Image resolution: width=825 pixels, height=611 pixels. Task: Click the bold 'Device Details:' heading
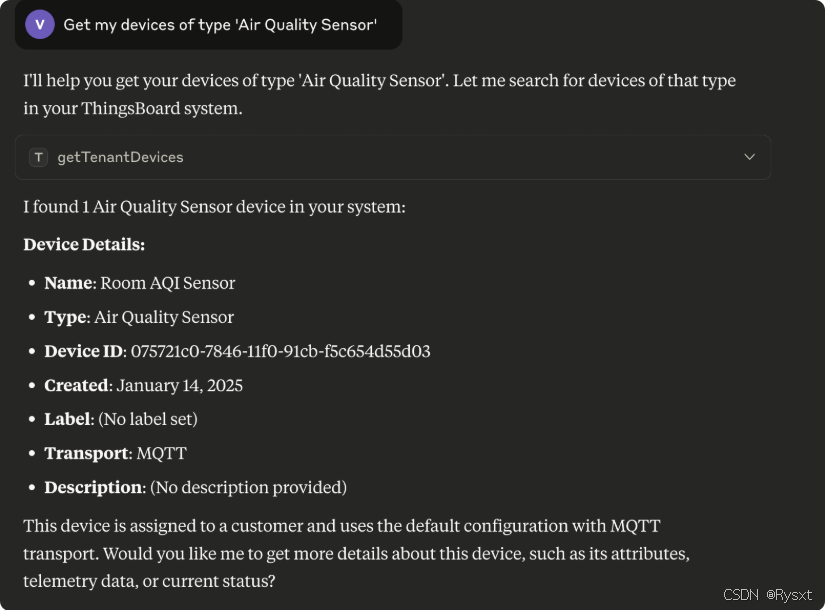point(84,244)
